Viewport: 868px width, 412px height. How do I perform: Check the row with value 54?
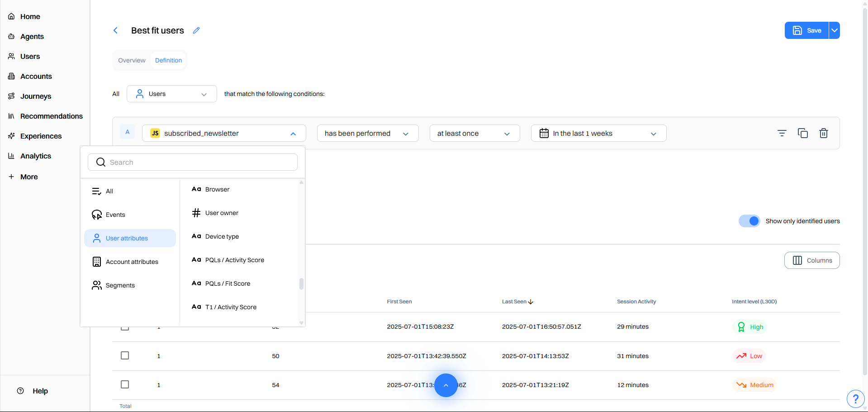pyautogui.click(x=125, y=384)
